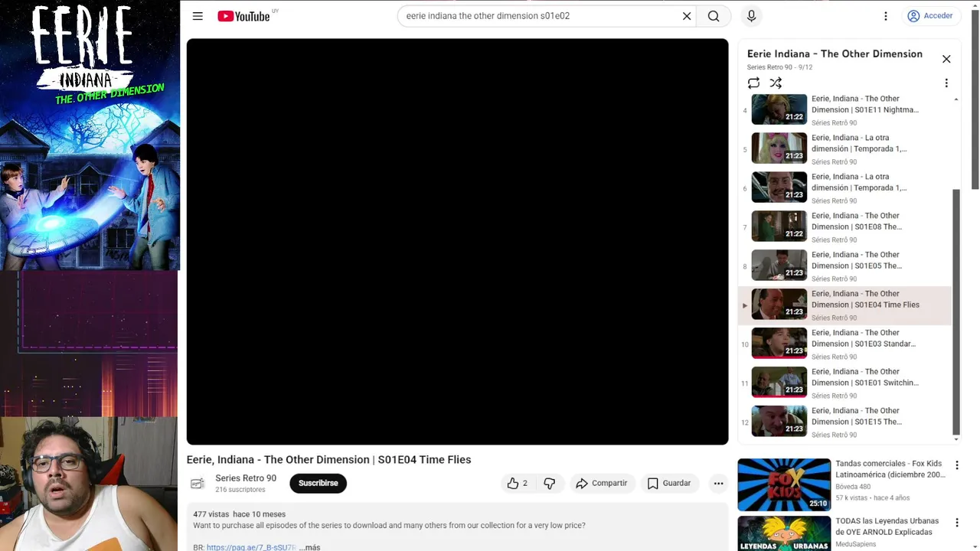Click the Eerie Indiana playlist title
Viewport: 980px width, 551px height.
point(835,54)
